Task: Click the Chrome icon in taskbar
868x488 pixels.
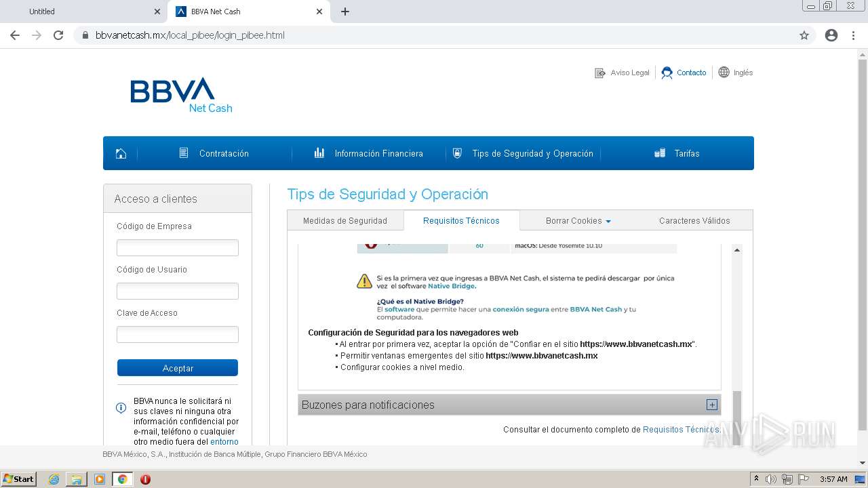Action: (123, 479)
